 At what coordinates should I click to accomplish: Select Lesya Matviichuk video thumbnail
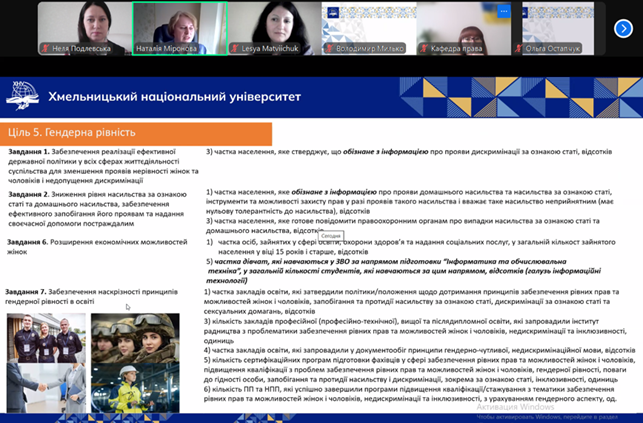coord(274,28)
